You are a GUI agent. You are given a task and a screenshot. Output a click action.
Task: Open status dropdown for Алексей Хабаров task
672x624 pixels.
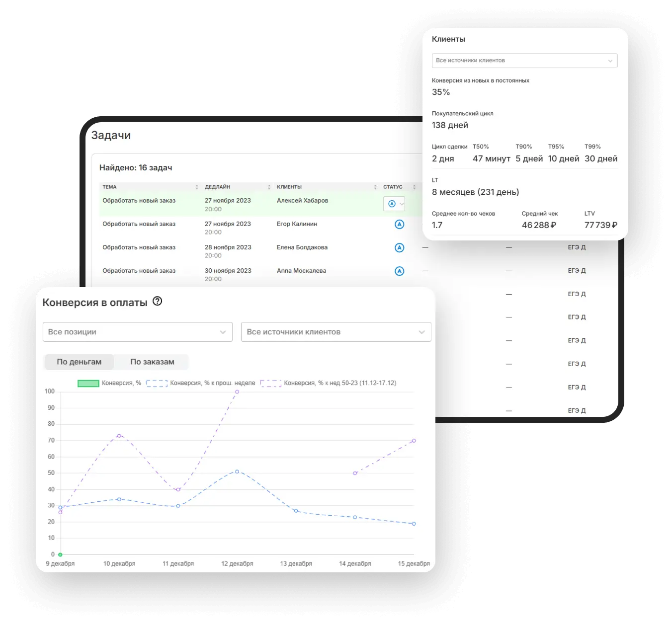(395, 204)
